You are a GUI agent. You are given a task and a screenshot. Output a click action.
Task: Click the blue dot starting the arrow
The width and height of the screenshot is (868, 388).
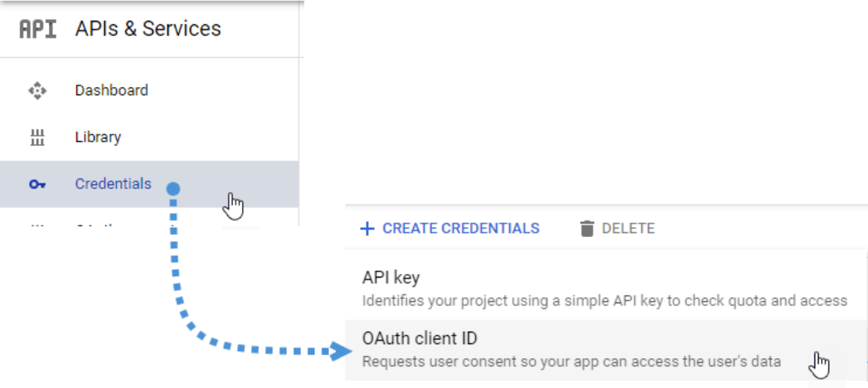tap(174, 188)
